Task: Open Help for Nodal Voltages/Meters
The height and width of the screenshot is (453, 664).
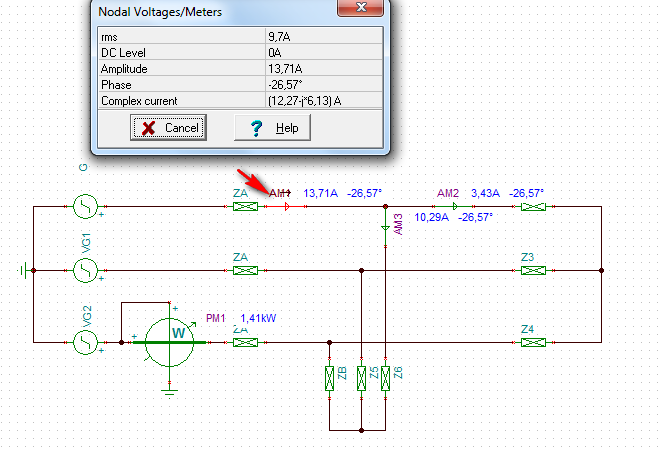Action: tap(272, 128)
